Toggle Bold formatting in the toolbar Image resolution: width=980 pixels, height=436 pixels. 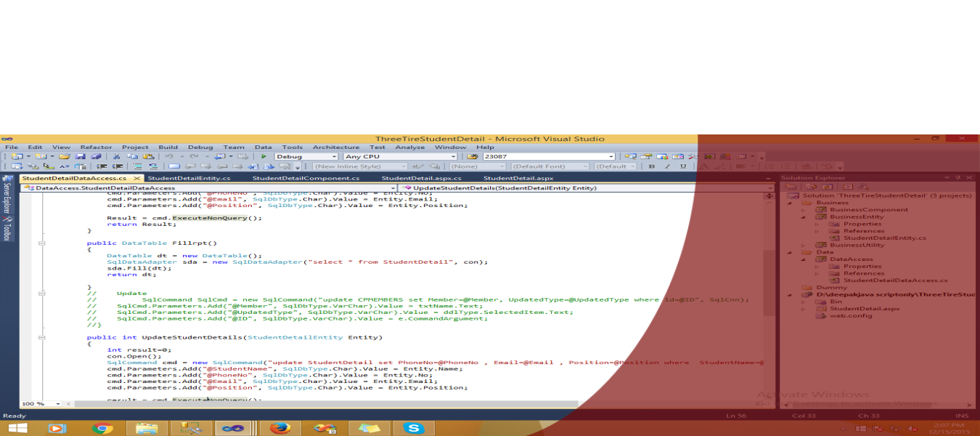652,166
